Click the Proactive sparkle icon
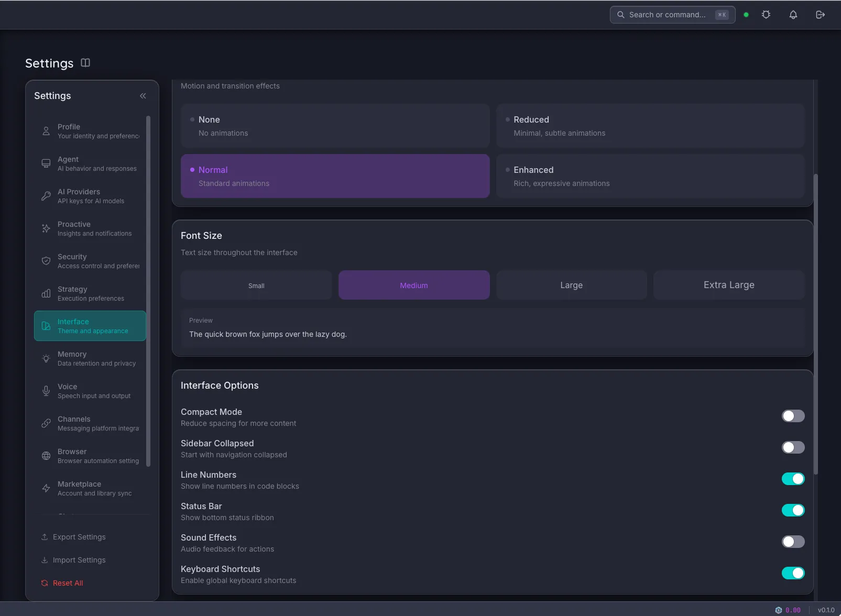Image resolution: width=841 pixels, height=616 pixels. pyautogui.click(x=46, y=228)
